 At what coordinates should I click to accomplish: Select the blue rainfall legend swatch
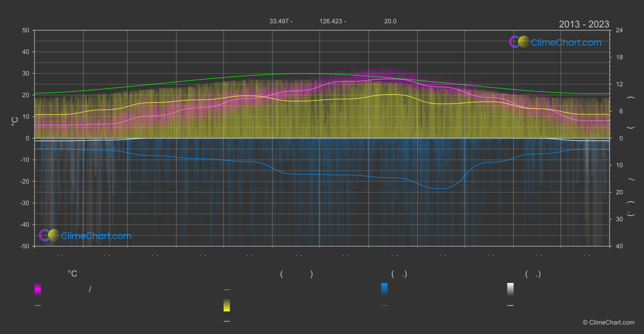click(x=384, y=289)
